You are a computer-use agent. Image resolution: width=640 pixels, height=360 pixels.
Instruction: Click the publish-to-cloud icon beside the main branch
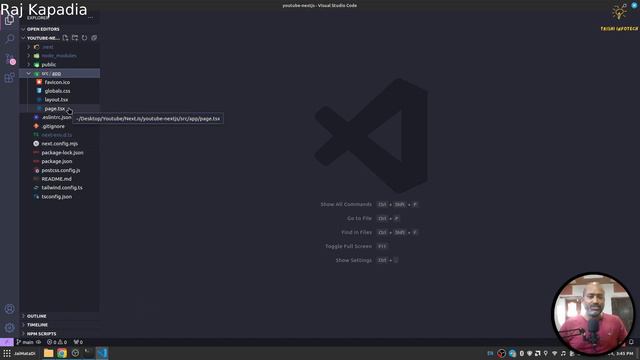pos(39,342)
